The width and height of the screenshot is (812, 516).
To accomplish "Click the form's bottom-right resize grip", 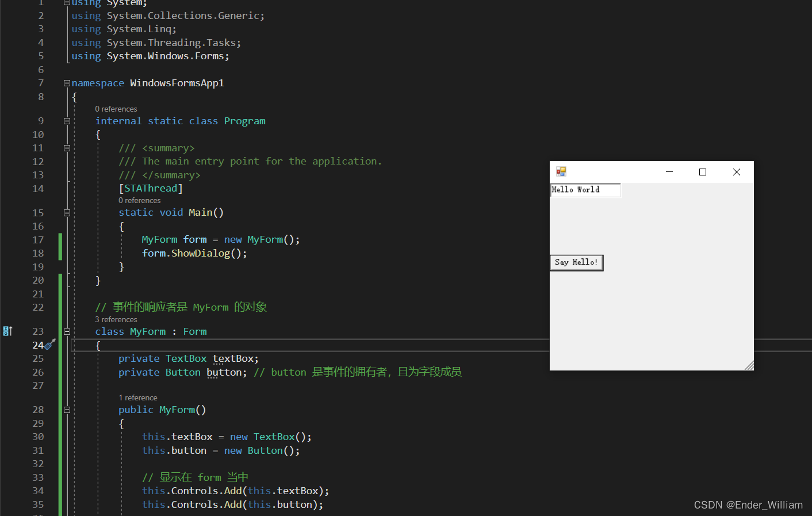I will [749, 365].
